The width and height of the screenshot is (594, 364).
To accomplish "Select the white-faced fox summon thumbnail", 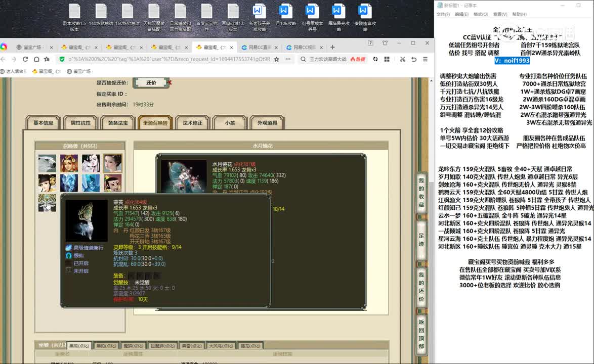I will tap(91, 163).
